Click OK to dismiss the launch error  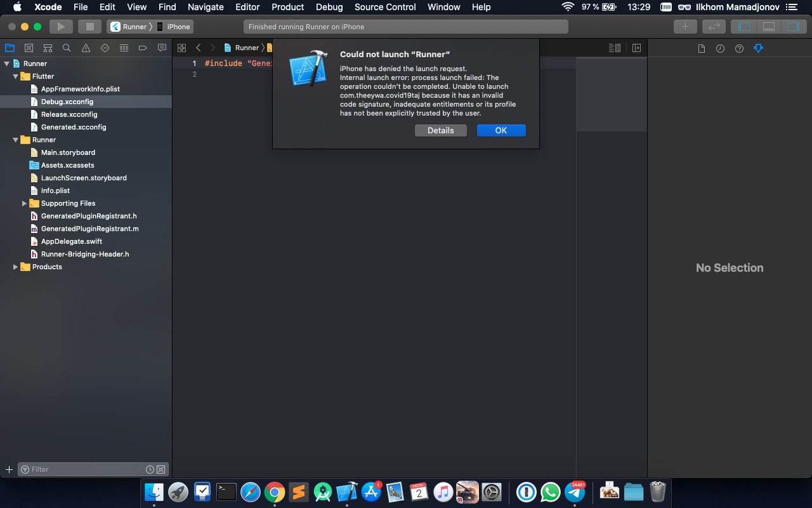pyautogui.click(x=501, y=130)
